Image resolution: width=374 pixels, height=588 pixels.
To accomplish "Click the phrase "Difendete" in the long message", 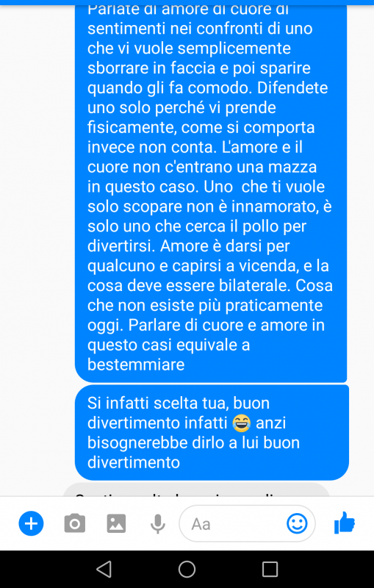I will pyautogui.click(x=292, y=87).
